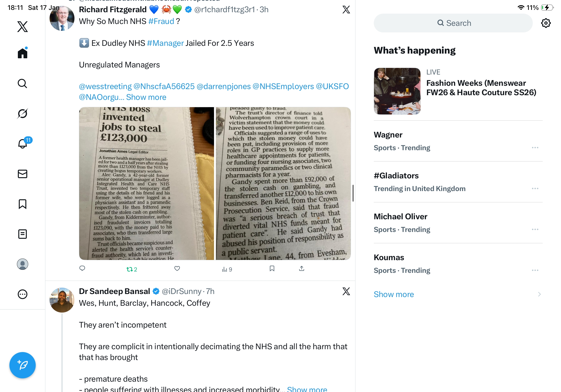Viewport: 561px width, 392px height.
Task: Open the Messages envelope icon
Action: point(23,174)
